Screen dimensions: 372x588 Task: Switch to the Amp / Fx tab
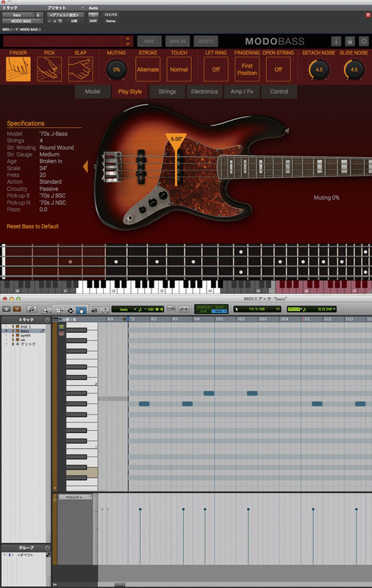pos(242,91)
